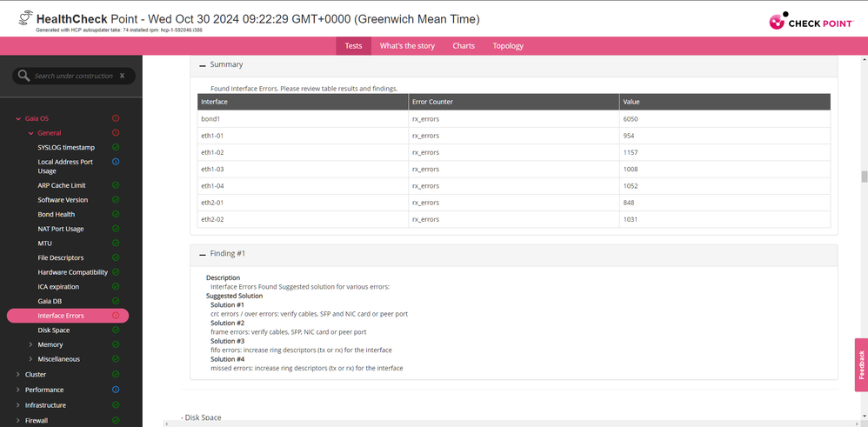This screenshot has width=868, height=427.
Task: Click the search under construction field
Action: [74, 77]
